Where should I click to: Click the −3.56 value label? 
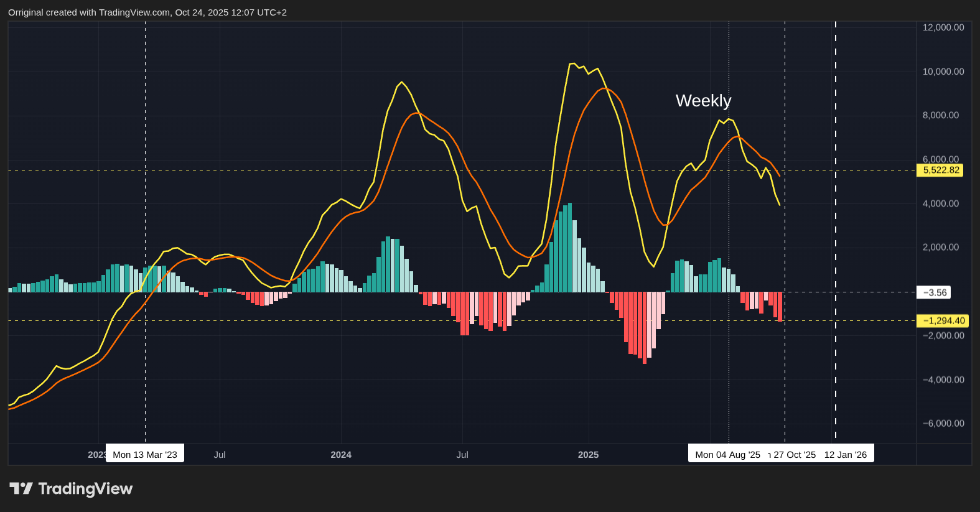pos(934,292)
